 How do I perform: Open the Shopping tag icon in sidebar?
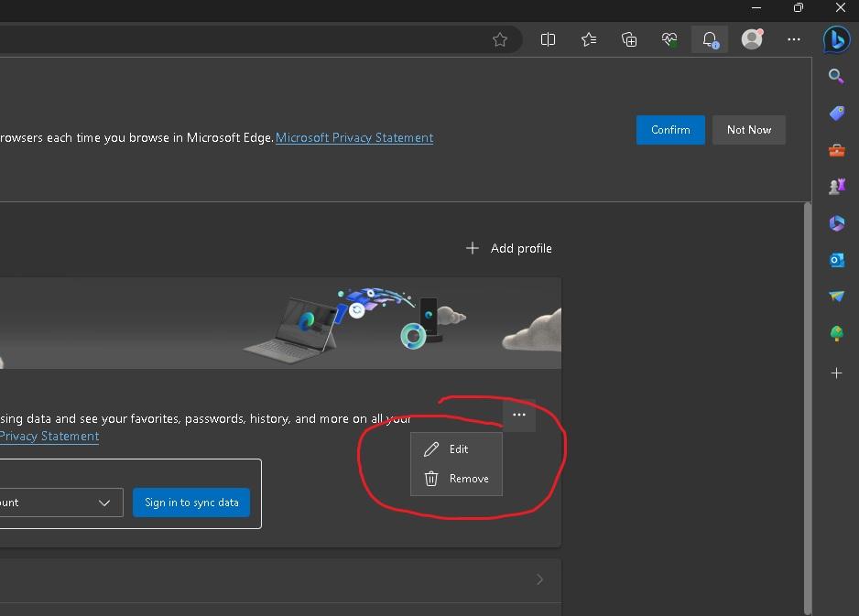click(836, 113)
